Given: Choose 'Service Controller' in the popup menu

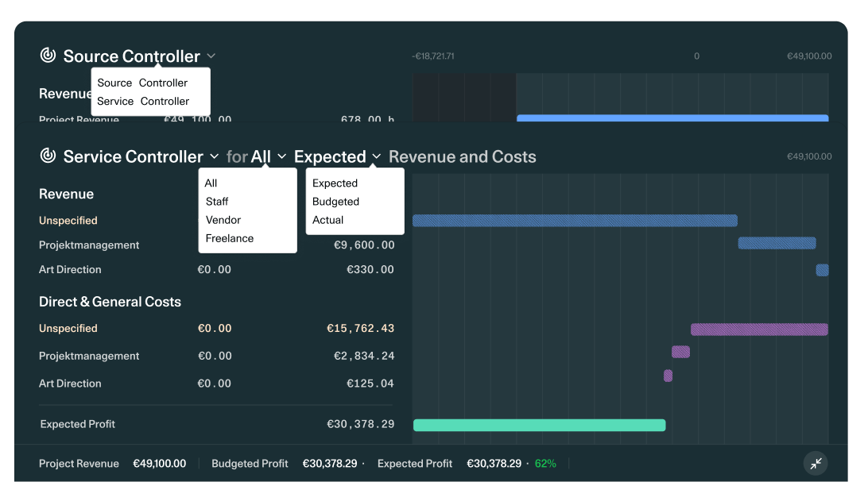Looking at the screenshot, I should (x=143, y=101).
